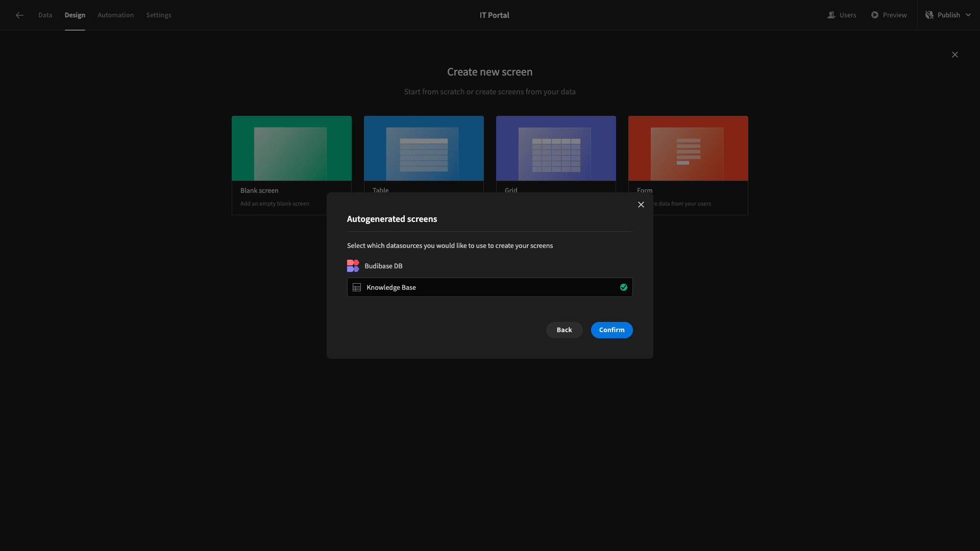Screen dimensions: 980x551
Task: Close the Create new screen panel
Action: [x=955, y=55]
